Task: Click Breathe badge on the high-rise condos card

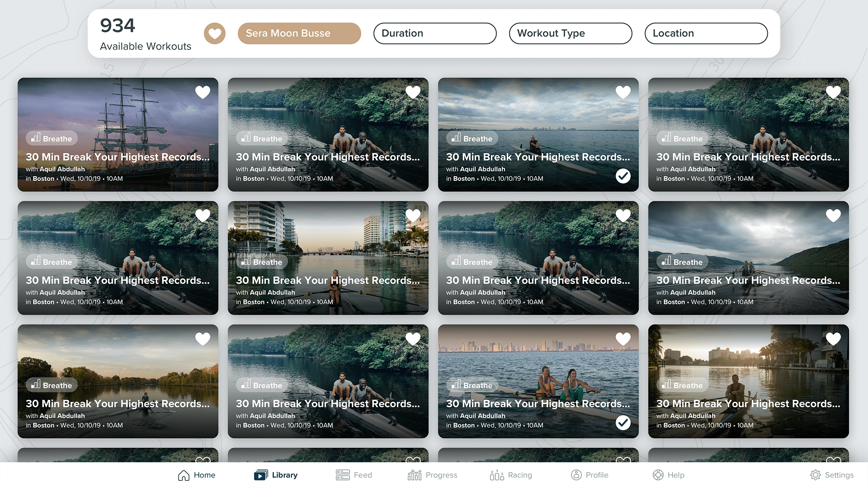Action: [262, 262]
